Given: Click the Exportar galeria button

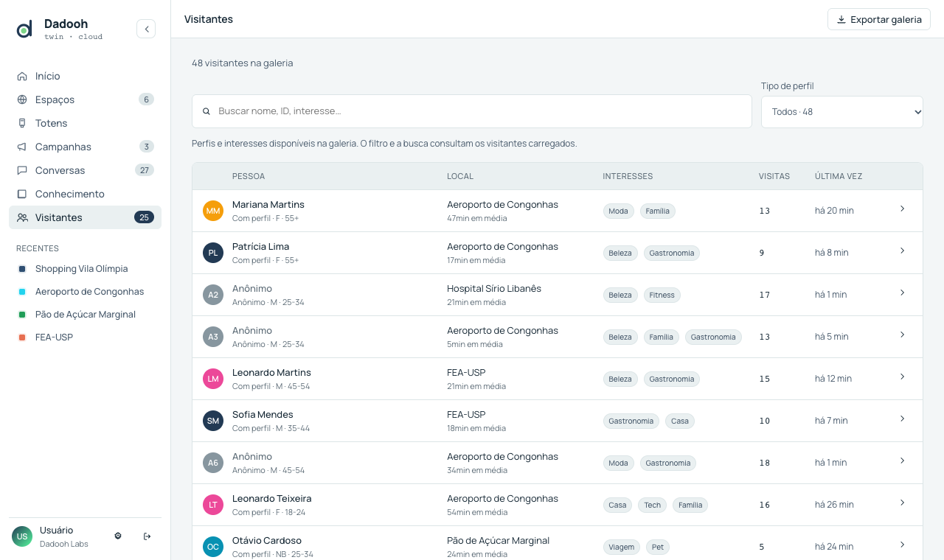Looking at the screenshot, I should 879,20.
